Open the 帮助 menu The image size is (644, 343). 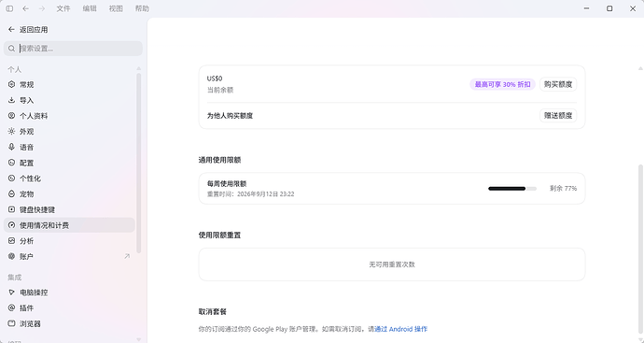coord(142,8)
